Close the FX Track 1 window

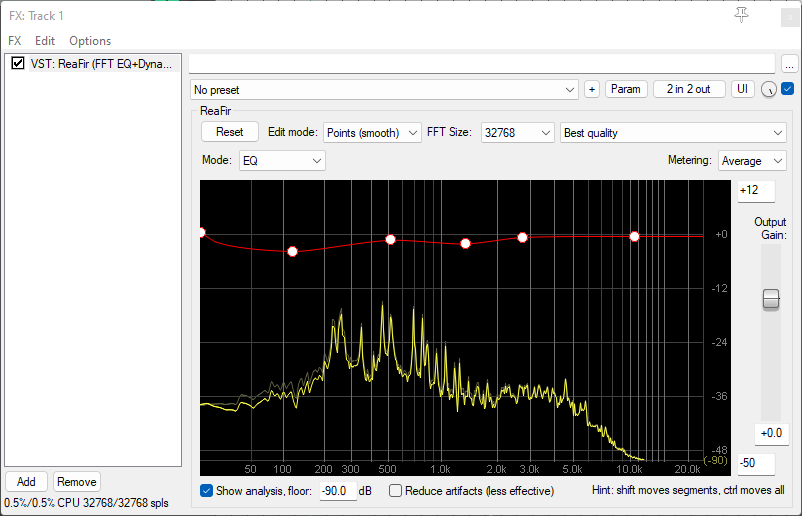(x=790, y=17)
